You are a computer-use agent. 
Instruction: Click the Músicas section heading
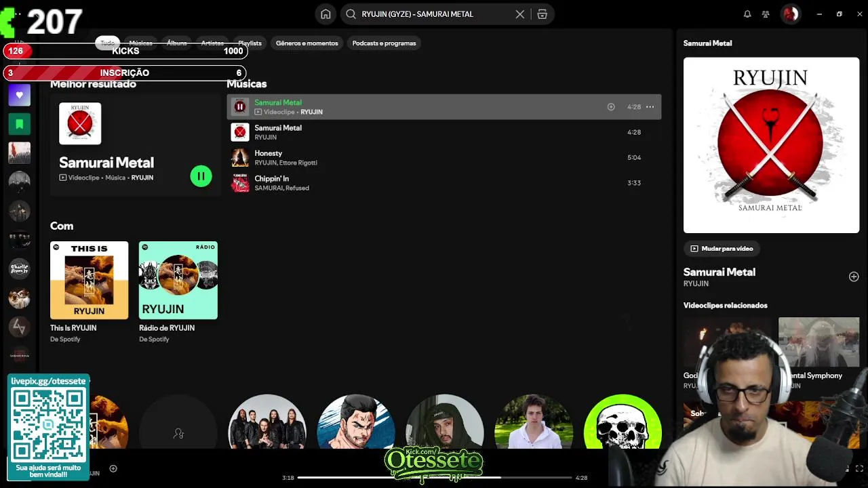coord(247,84)
